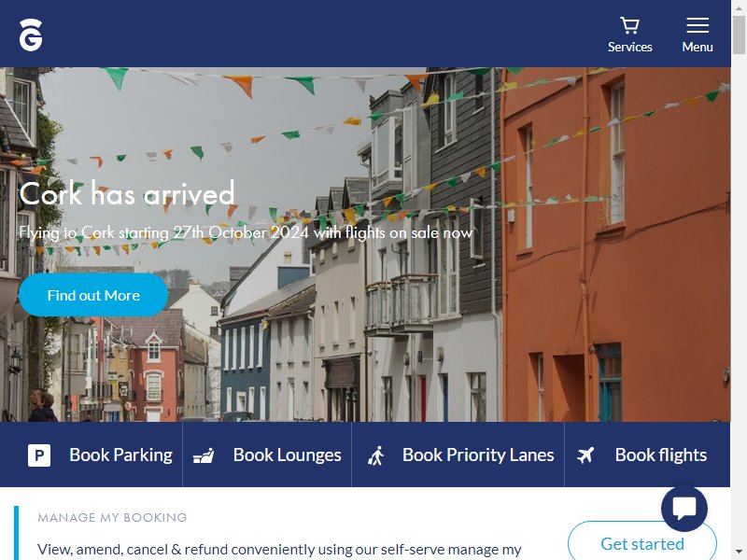Click the vertical scrollbar thumb
The width and height of the screenshot is (747, 560).
coord(739,35)
